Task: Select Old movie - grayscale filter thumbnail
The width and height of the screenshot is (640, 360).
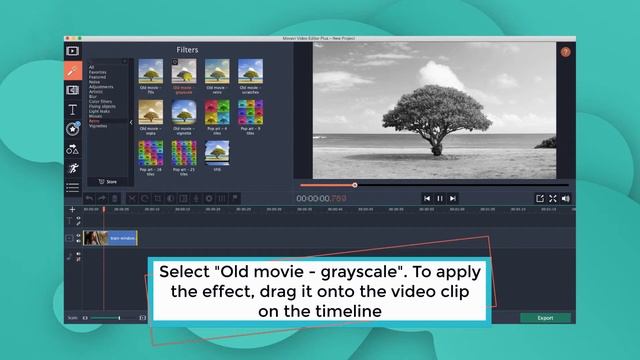Action: (x=184, y=71)
